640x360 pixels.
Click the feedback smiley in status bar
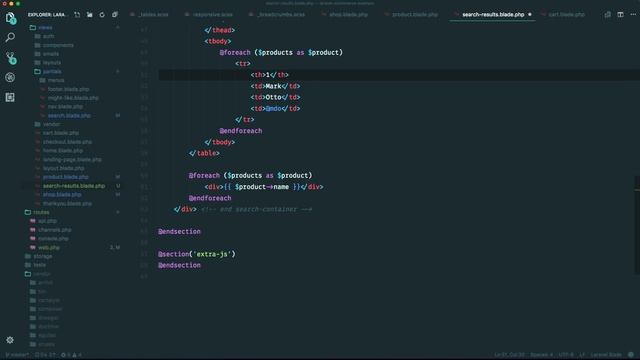click(631, 355)
